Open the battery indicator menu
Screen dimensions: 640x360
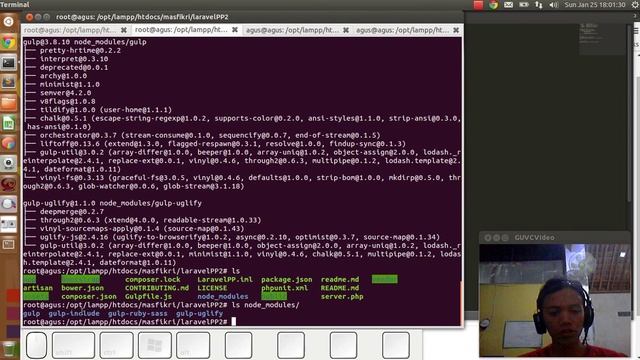click(524, 5)
